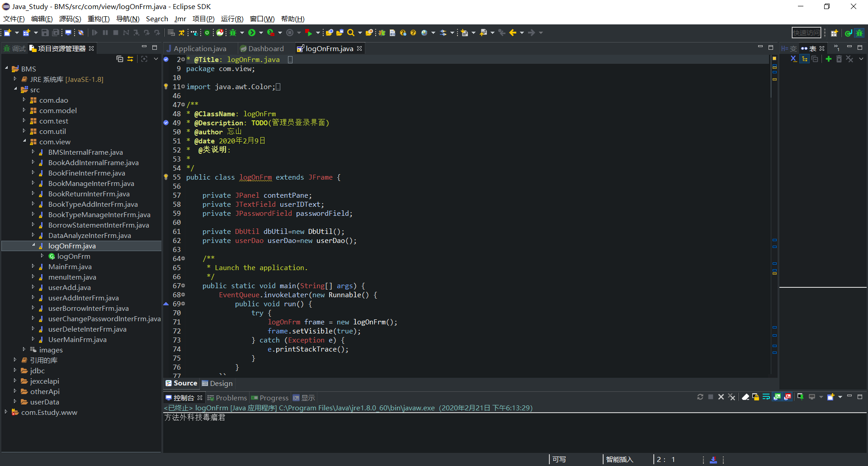Click the Skip All Breakpoints icon
This screenshot has height=466, width=868.
pos(81,33)
